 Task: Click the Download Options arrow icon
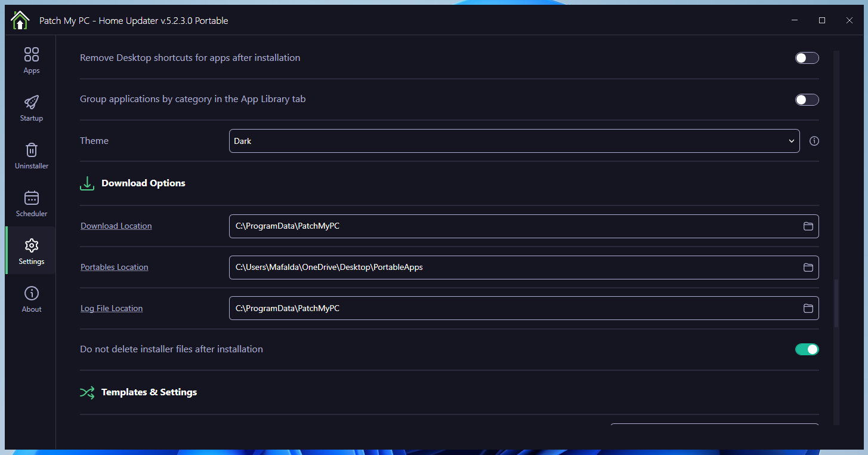(x=87, y=183)
